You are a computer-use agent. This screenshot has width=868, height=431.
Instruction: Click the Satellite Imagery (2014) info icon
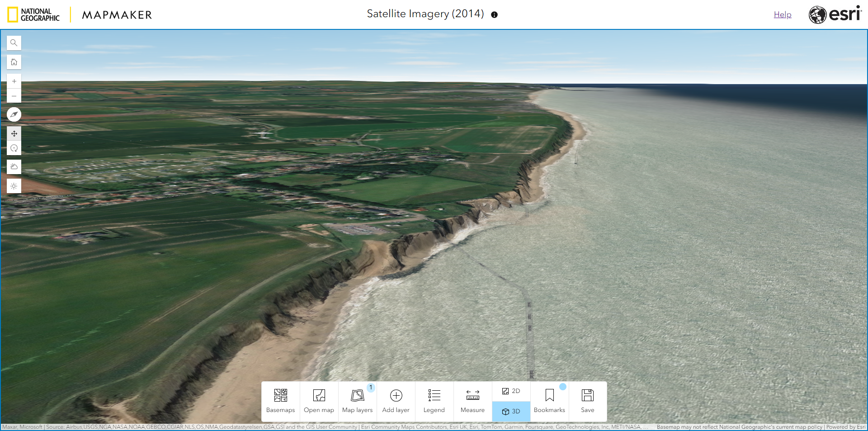(494, 14)
